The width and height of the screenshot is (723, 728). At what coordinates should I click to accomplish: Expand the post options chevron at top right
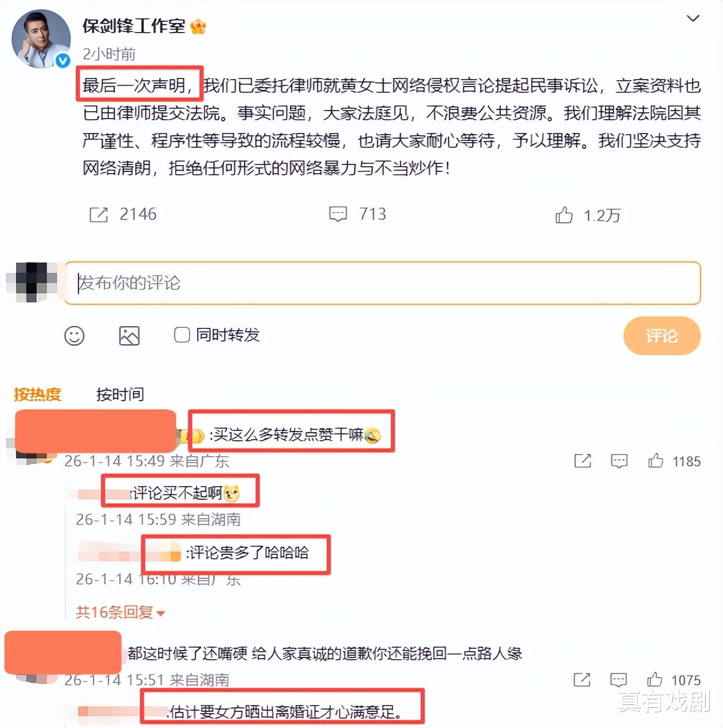point(693,18)
